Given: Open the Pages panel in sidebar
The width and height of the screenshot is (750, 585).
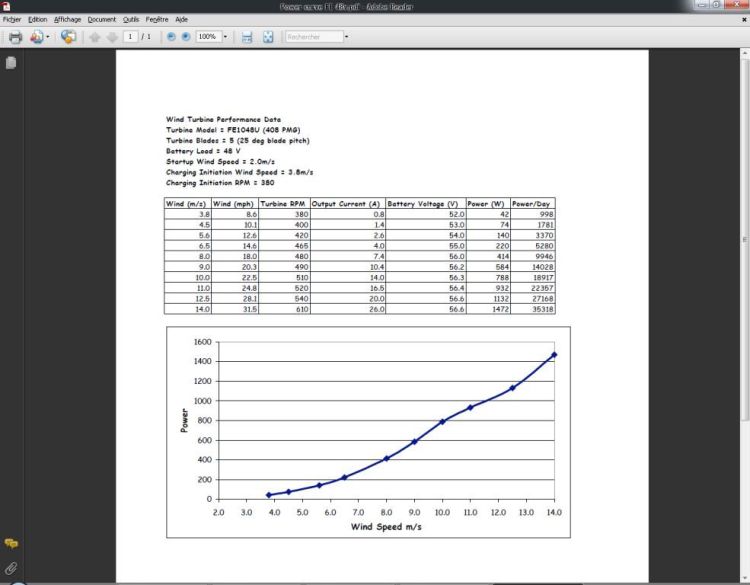Looking at the screenshot, I should [11, 63].
